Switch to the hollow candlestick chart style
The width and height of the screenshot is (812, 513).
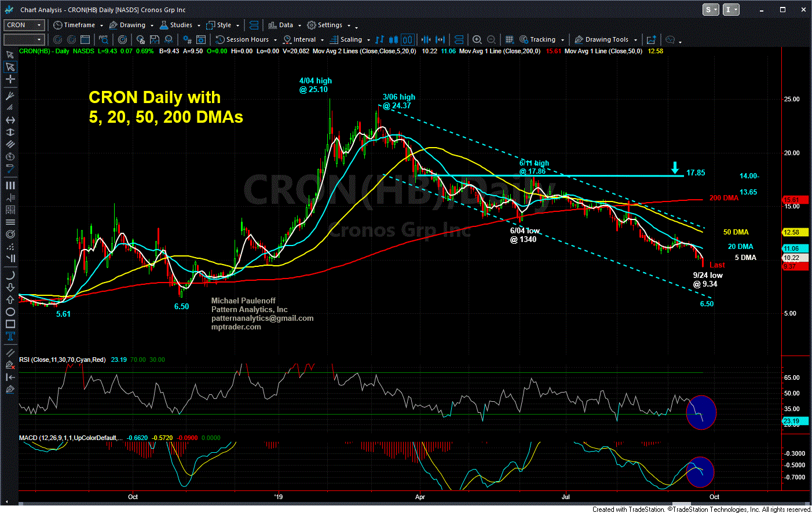(x=407, y=39)
